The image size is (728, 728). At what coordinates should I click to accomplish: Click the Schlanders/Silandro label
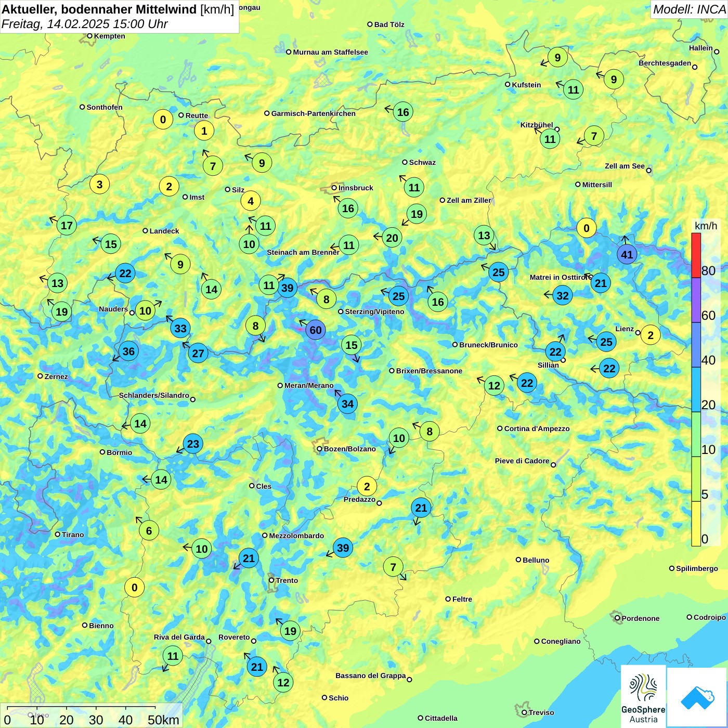point(154,395)
